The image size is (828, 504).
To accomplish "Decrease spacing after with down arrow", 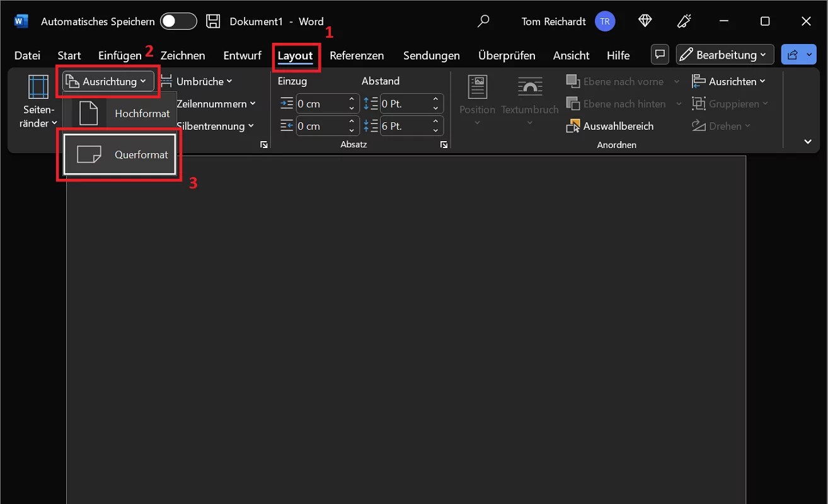I will click(x=436, y=130).
